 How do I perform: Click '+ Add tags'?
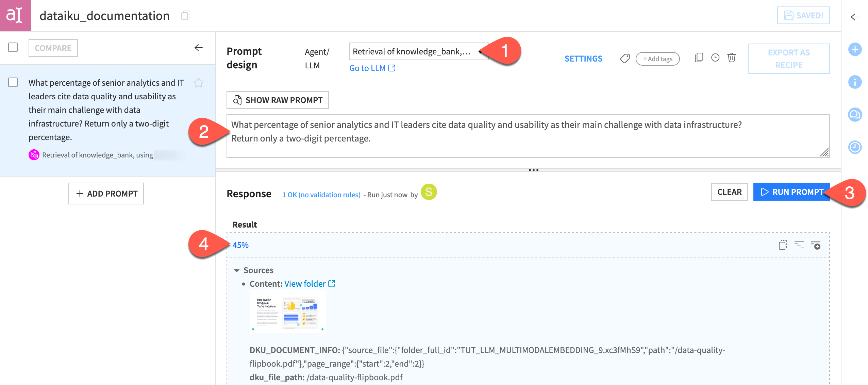(657, 59)
